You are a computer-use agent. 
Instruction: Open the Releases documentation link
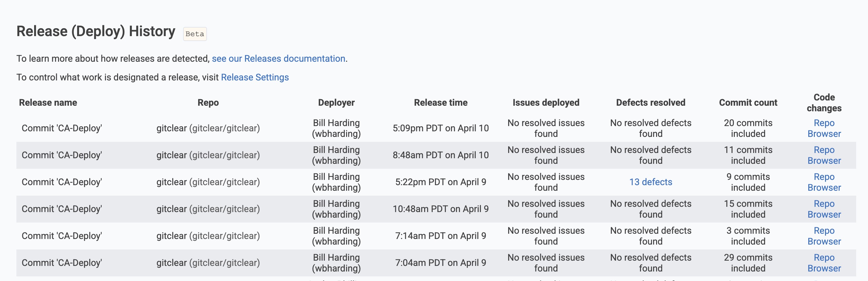(x=278, y=59)
